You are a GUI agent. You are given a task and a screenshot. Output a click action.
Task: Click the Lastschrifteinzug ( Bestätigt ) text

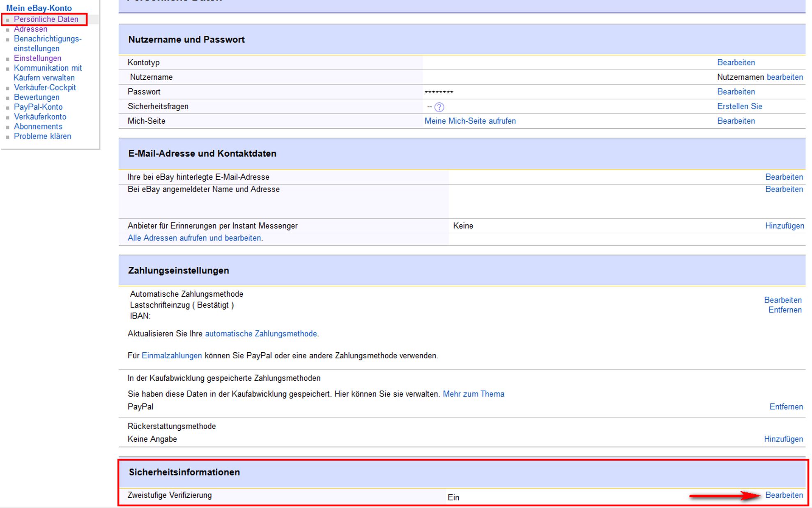pos(182,305)
